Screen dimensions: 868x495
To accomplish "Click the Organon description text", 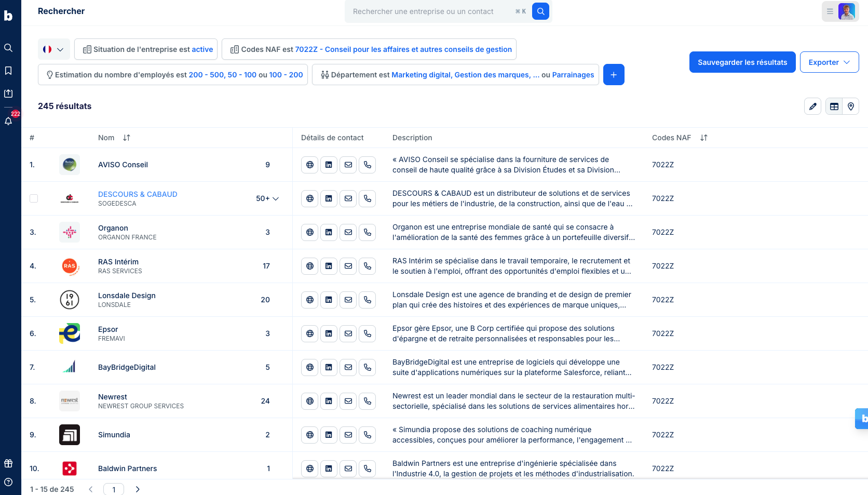I will click(x=513, y=232).
